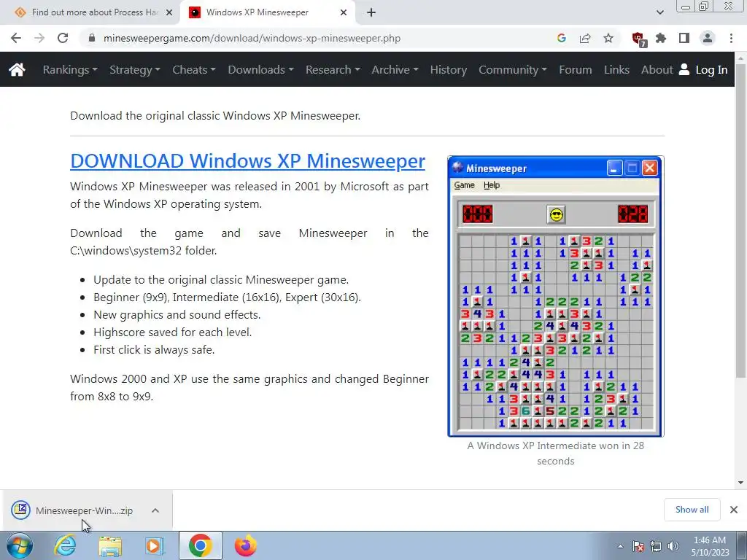Toggle the side panel icon
The image size is (747, 560).
pos(684,38)
